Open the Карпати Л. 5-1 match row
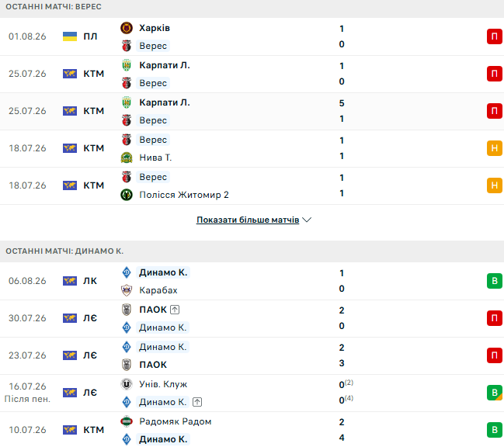This screenshot has height=447, width=504. coord(252,111)
